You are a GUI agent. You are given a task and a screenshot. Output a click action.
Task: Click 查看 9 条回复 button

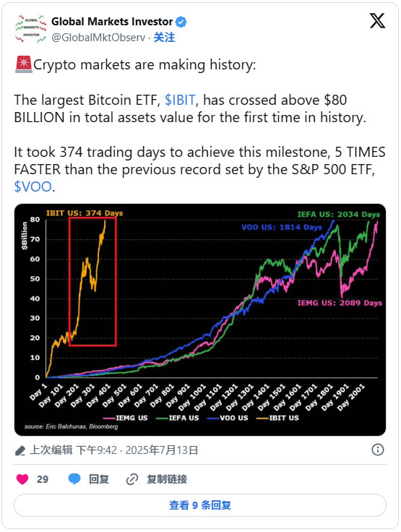point(200,505)
